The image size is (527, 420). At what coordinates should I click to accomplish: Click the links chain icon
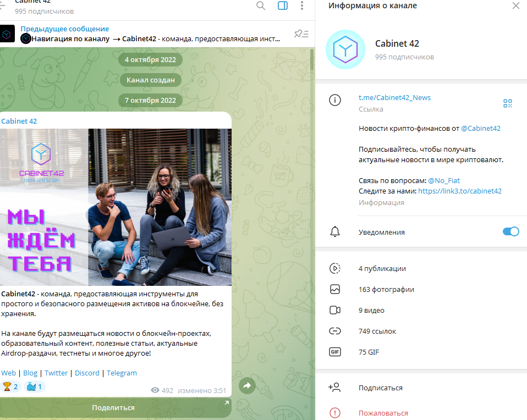pos(335,331)
